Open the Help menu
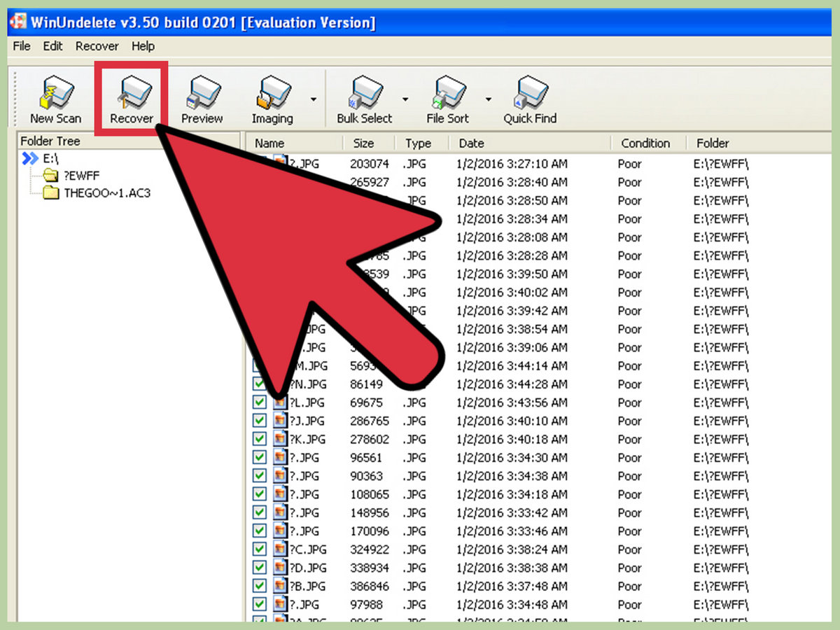The width and height of the screenshot is (840, 630). point(143,46)
